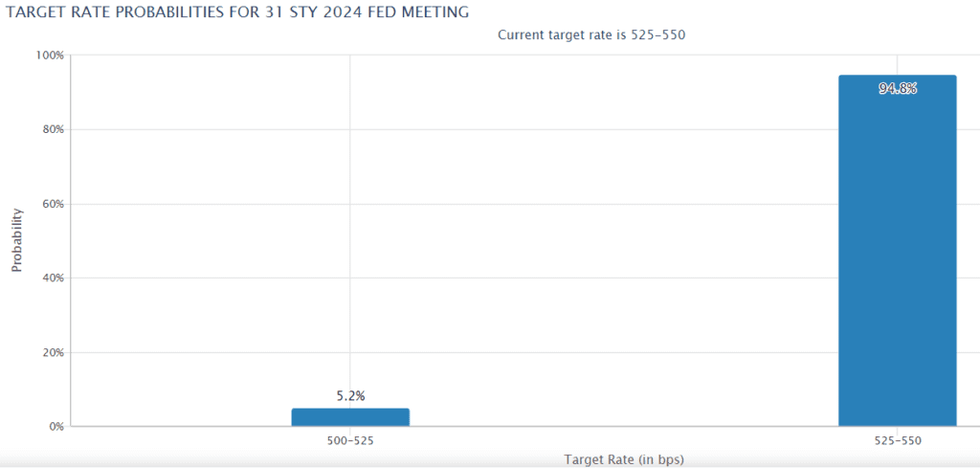Click the 100% y-axis label
980x468 pixels.
click(x=49, y=56)
